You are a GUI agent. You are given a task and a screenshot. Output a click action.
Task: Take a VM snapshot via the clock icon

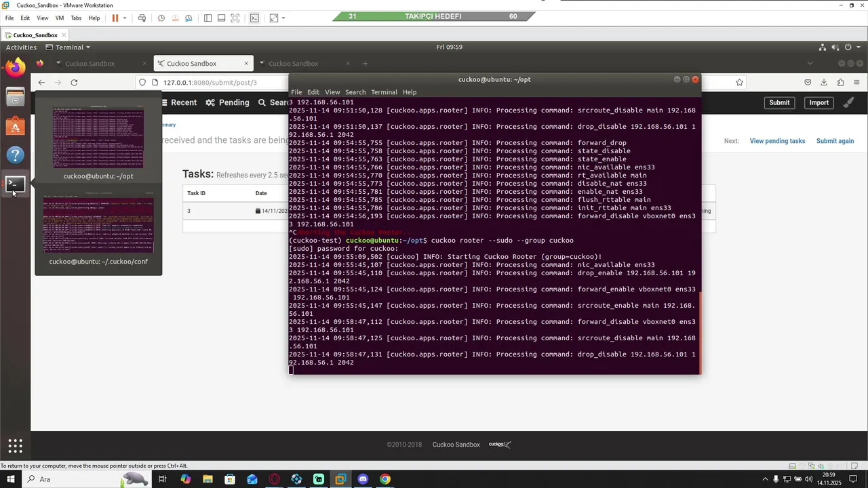pos(161,18)
